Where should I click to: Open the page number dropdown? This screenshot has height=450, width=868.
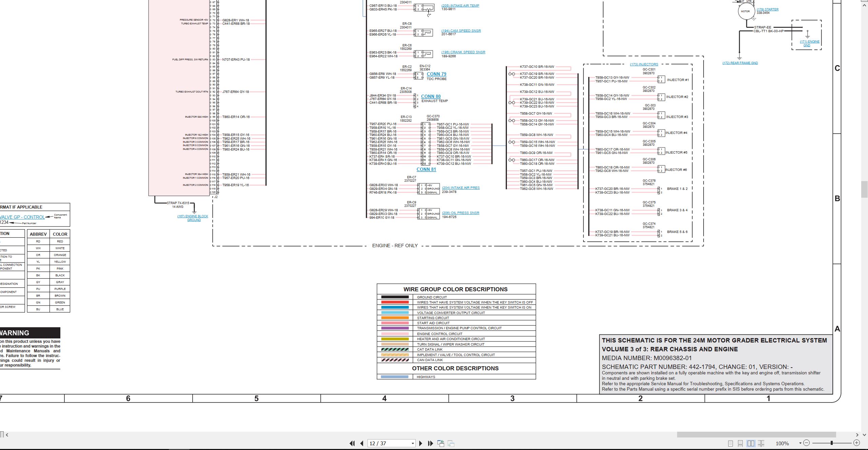pyautogui.click(x=413, y=444)
